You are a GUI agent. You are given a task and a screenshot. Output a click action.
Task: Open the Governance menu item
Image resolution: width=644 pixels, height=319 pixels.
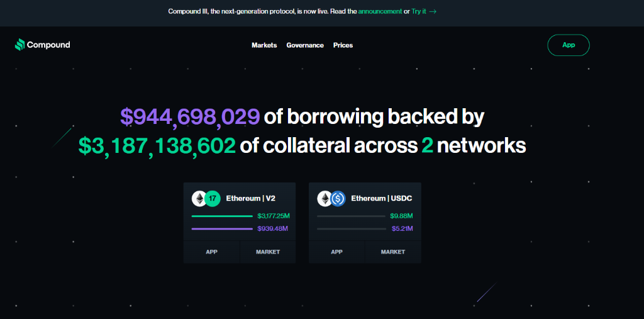[x=305, y=45]
